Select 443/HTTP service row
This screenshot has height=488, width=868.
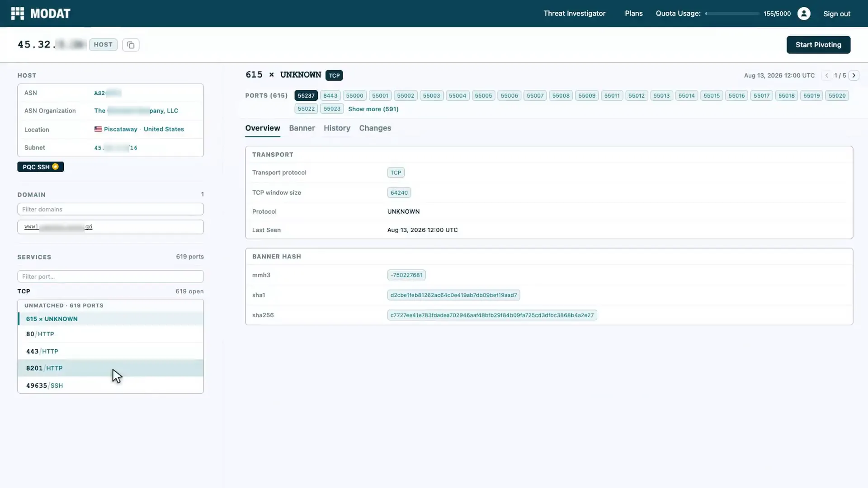tap(110, 351)
